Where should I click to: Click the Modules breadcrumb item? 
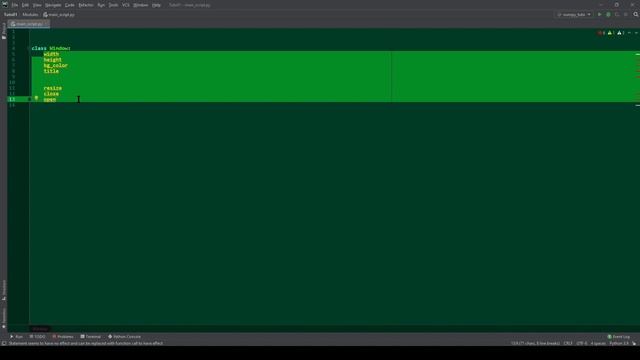pyautogui.click(x=30, y=14)
